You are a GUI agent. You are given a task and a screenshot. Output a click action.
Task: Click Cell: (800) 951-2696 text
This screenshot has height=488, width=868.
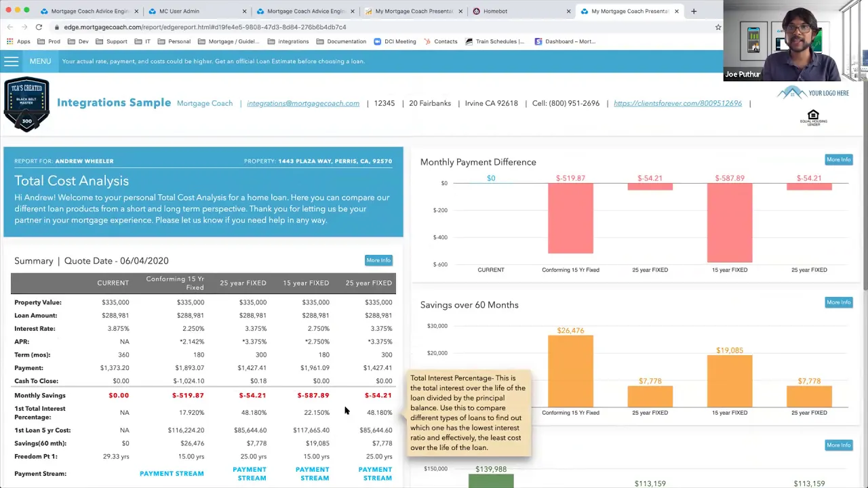click(x=566, y=103)
